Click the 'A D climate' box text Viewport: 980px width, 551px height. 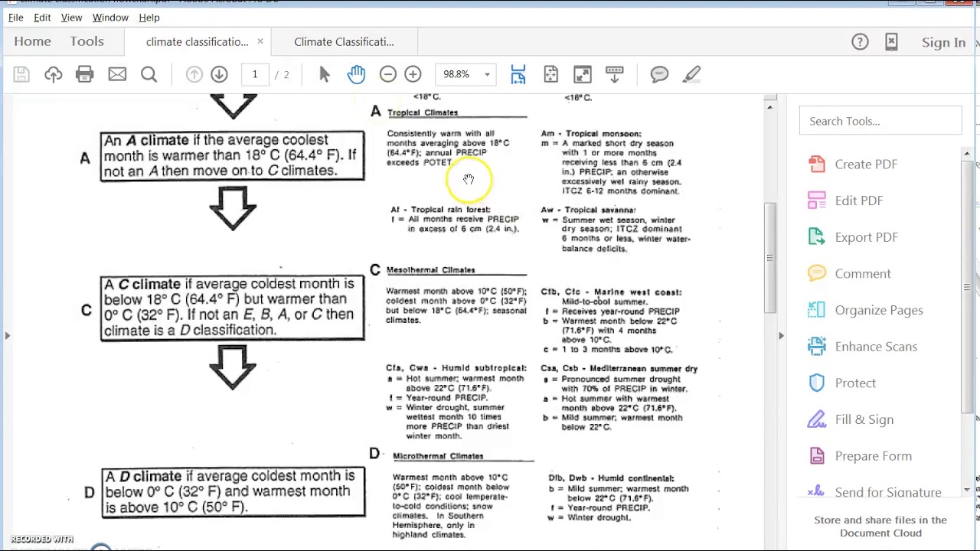pos(233,492)
